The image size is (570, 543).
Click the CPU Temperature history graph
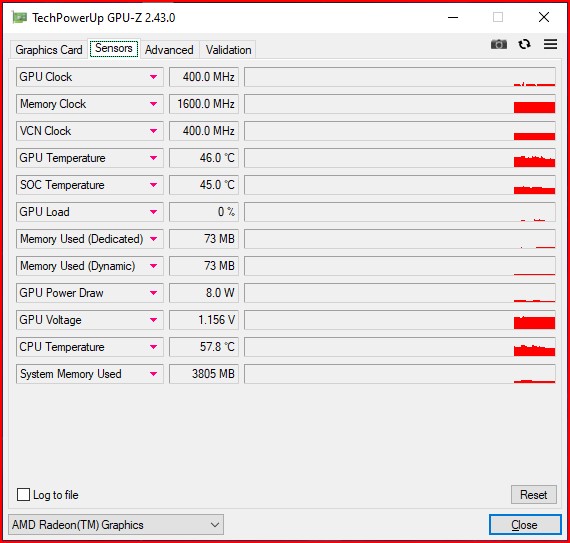pos(400,347)
